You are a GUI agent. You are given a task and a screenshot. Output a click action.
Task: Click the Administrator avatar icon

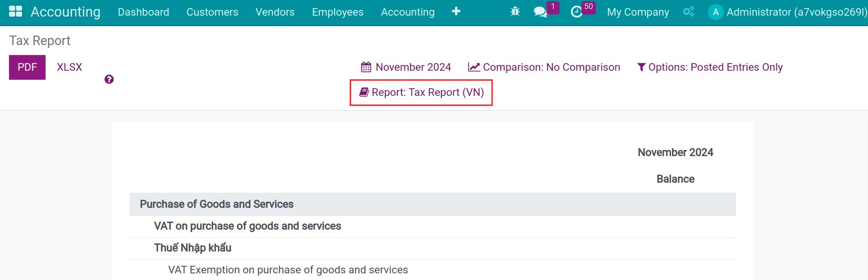tap(716, 12)
